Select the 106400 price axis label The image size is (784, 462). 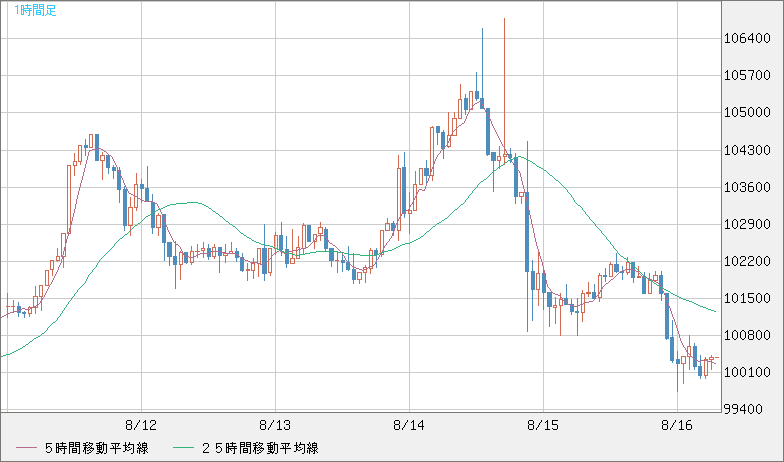tap(747, 38)
